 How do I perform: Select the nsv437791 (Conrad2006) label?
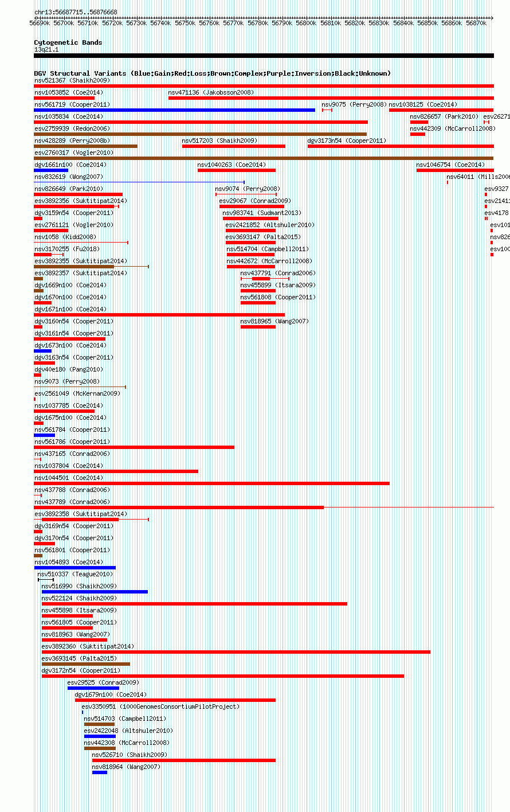pyautogui.click(x=278, y=273)
